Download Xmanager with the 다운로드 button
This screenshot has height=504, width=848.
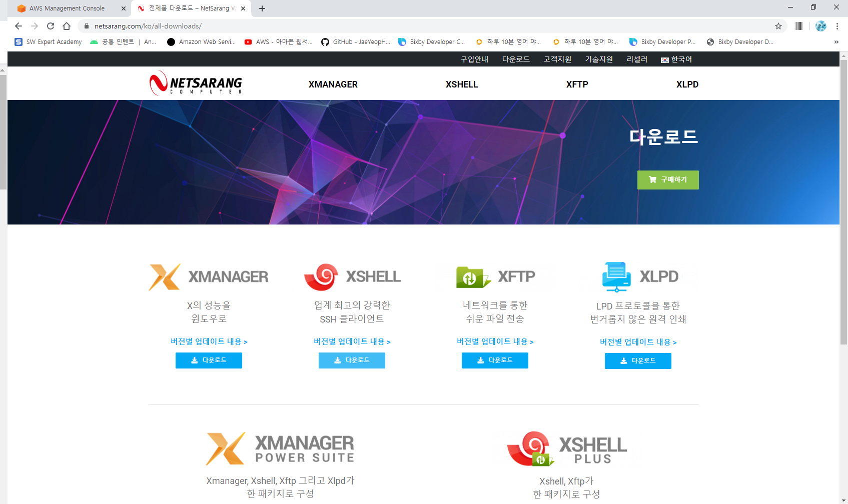click(x=209, y=360)
